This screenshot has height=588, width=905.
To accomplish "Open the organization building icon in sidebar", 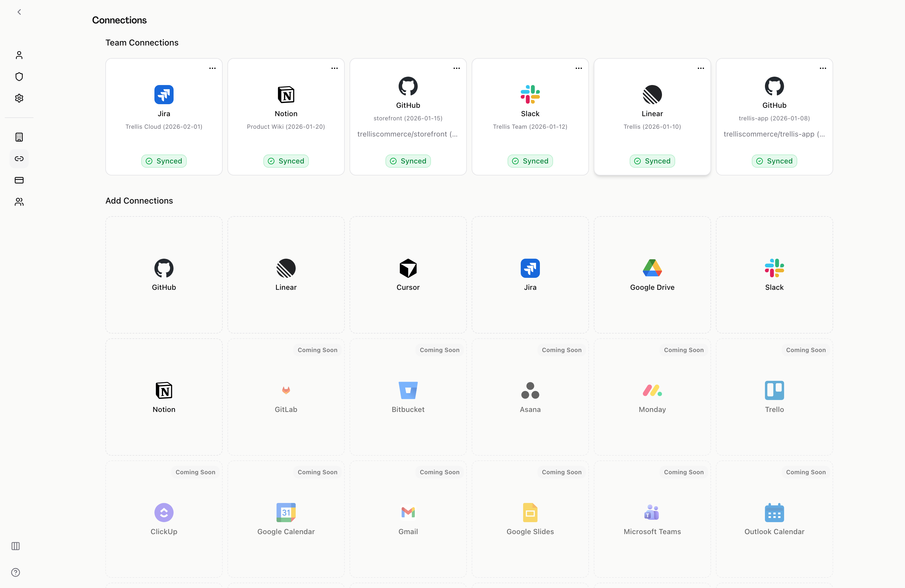I will pos(19,137).
